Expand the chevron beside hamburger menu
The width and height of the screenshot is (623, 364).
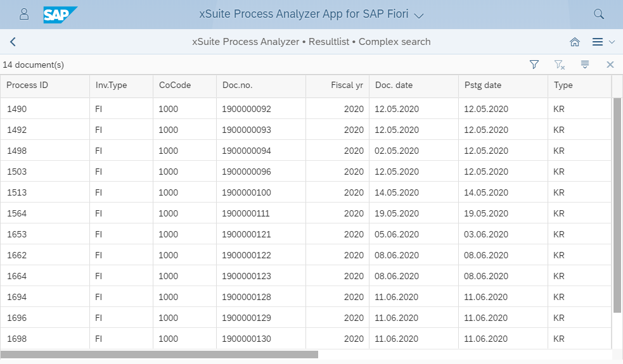[612, 42]
